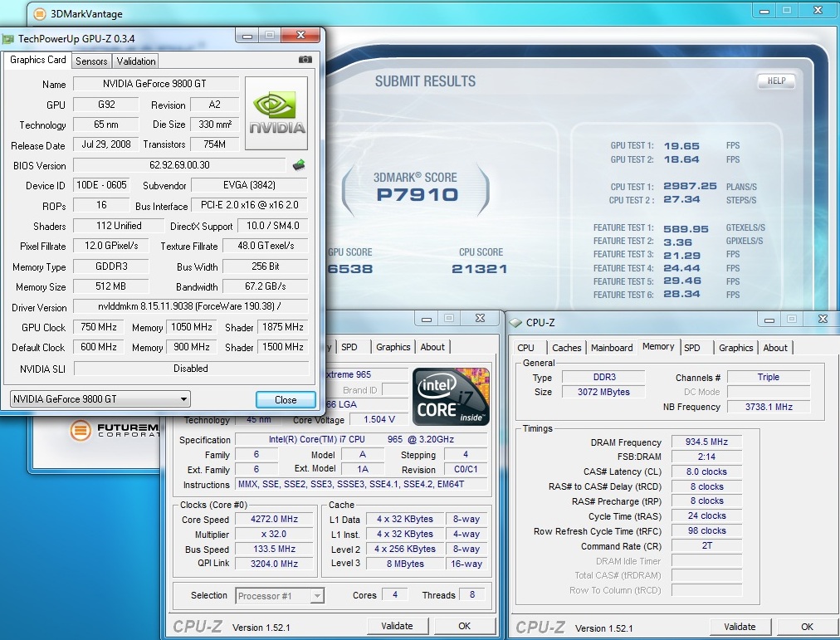Click the BIOS Version field 62.92.69.00.30
This screenshot has height=640, width=840.
click(180, 165)
